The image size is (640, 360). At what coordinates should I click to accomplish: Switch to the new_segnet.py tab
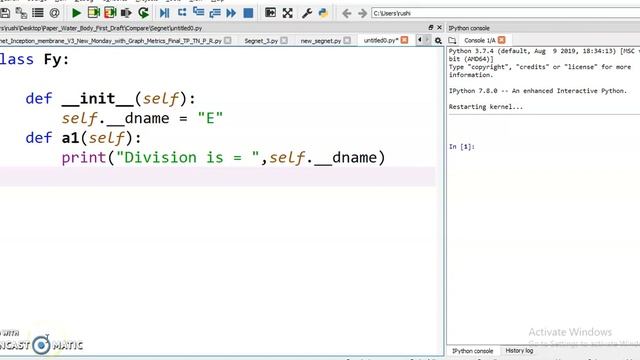tap(321, 41)
